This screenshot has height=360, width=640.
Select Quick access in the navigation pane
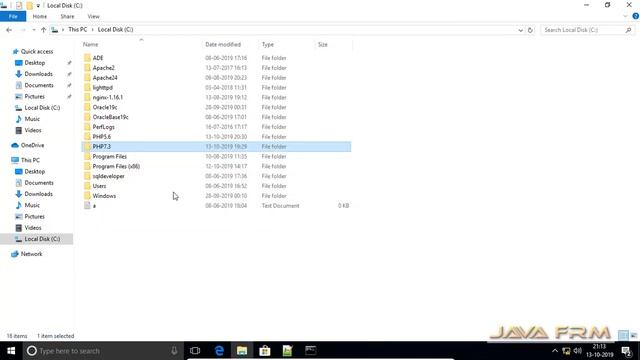click(x=37, y=51)
